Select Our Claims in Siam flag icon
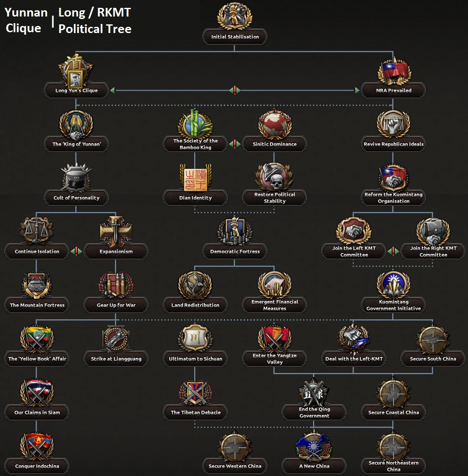468x476 pixels. [36, 393]
